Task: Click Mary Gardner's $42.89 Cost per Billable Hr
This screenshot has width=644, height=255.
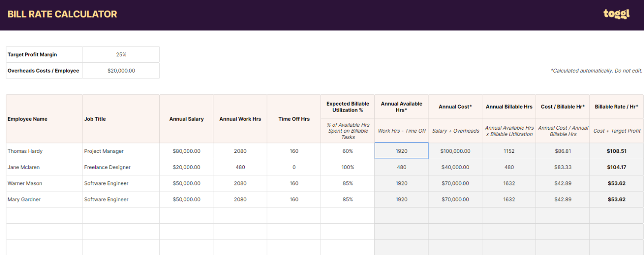Action: point(562,199)
